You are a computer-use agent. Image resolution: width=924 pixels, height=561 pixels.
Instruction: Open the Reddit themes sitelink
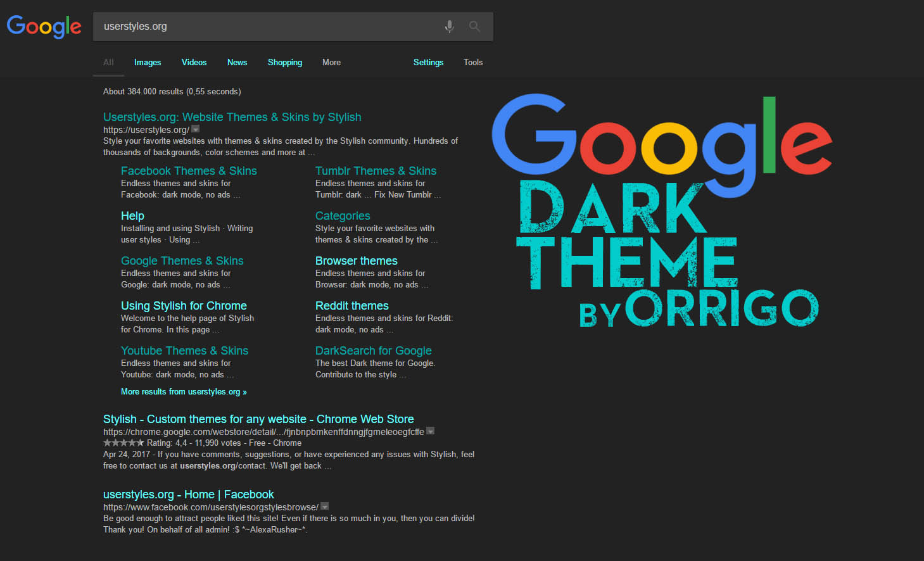pos(352,306)
